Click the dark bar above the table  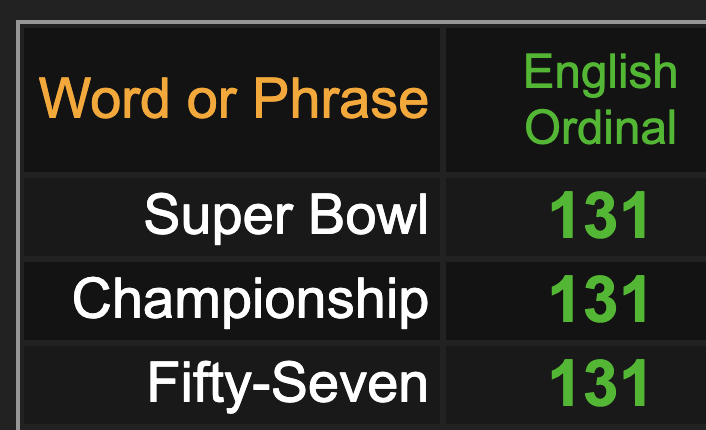coord(353,9)
